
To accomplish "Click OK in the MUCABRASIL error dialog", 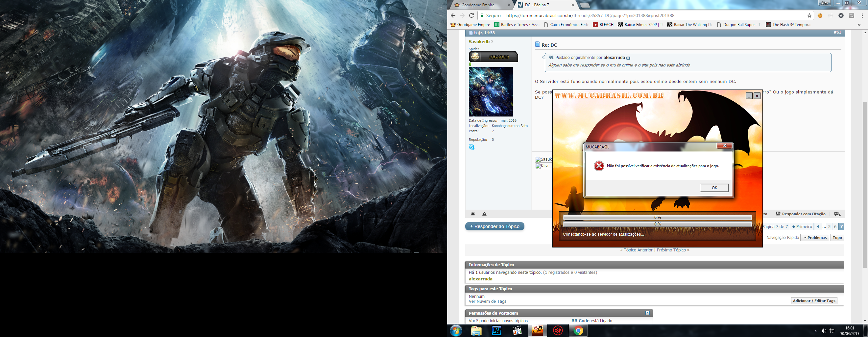I will [x=714, y=188].
